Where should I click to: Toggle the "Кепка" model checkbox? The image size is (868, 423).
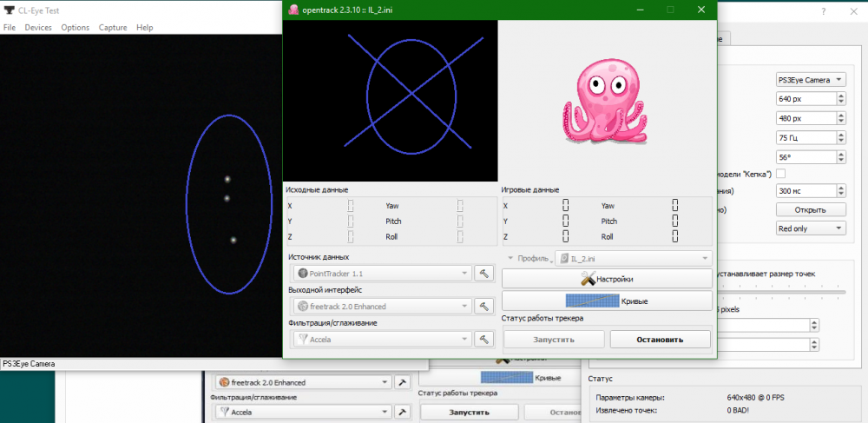tap(780, 174)
